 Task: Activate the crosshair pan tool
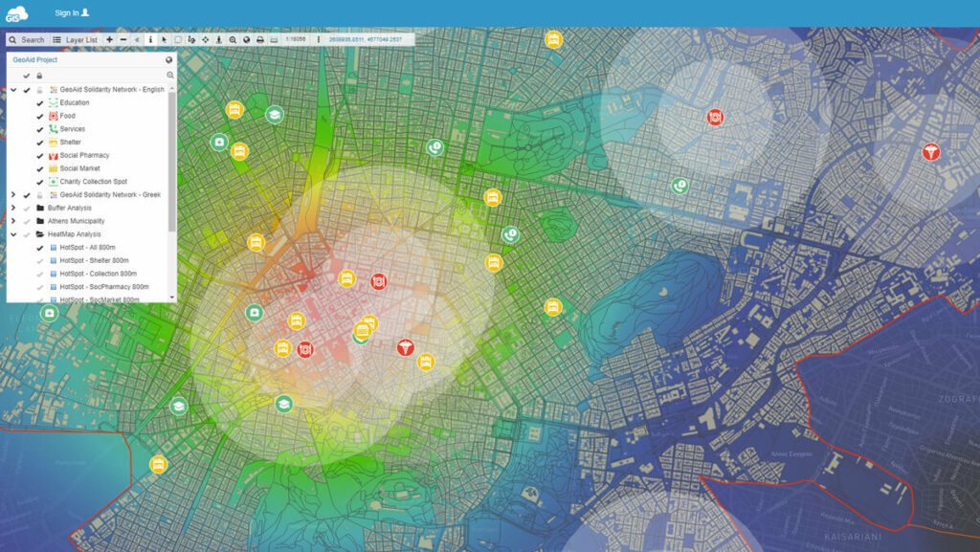click(205, 39)
